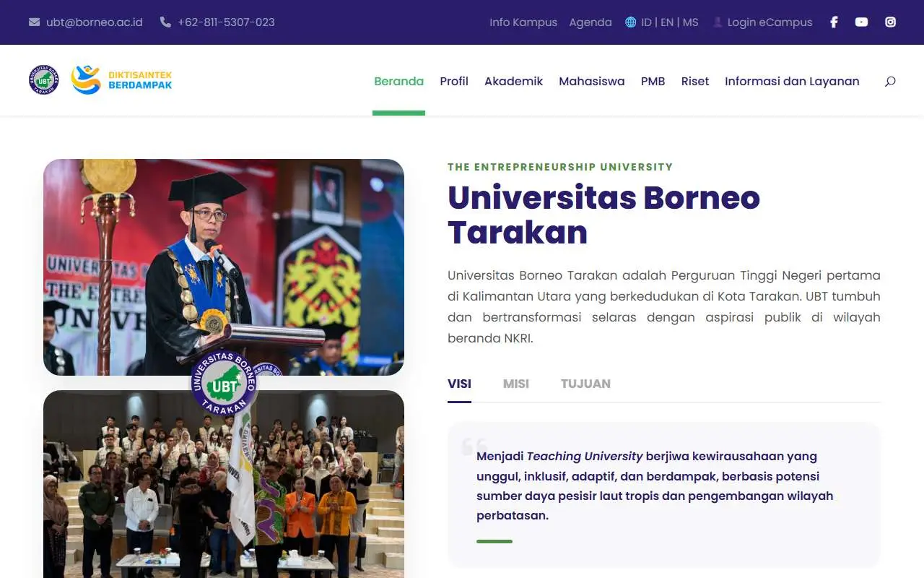The image size is (924, 578).
Task: Click the user icon beside Login eCampus
Action: coord(718,22)
